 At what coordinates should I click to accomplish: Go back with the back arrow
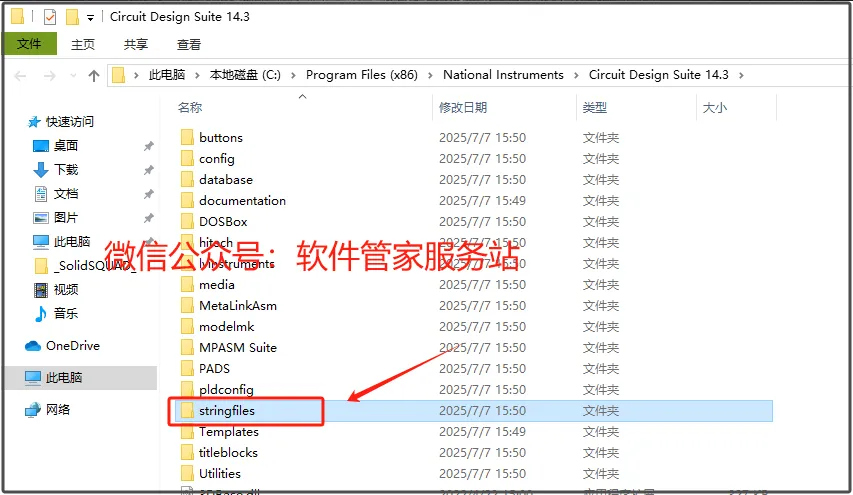[20, 76]
